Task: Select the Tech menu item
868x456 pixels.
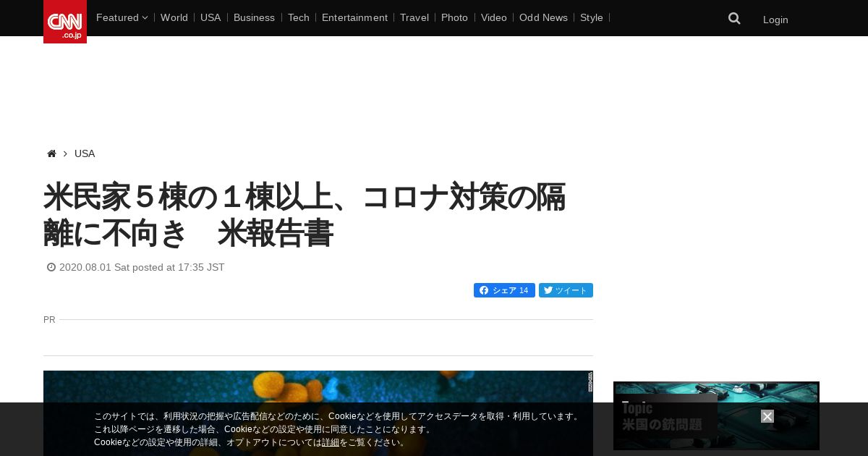Action: (x=299, y=17)
